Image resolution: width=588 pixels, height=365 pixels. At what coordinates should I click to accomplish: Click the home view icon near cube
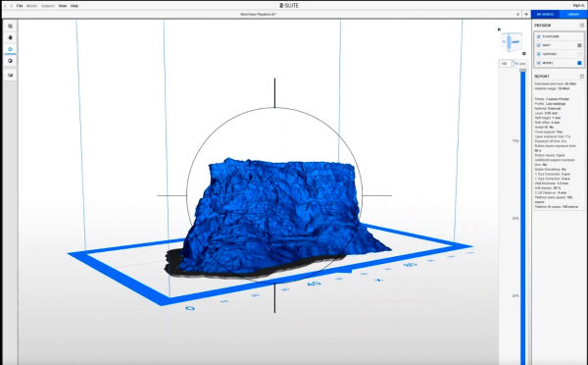click(499, 29)
